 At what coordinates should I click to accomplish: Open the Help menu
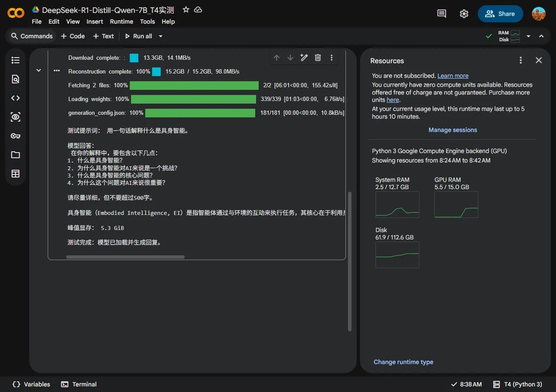168,21
